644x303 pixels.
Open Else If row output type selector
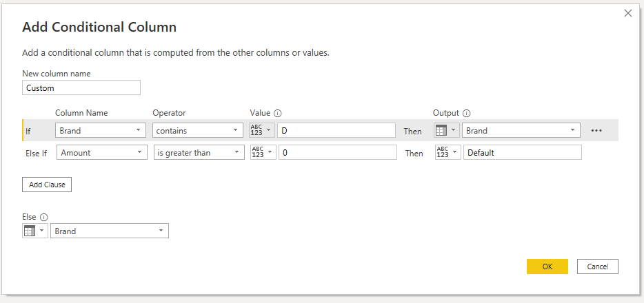[x=448, y=152]
